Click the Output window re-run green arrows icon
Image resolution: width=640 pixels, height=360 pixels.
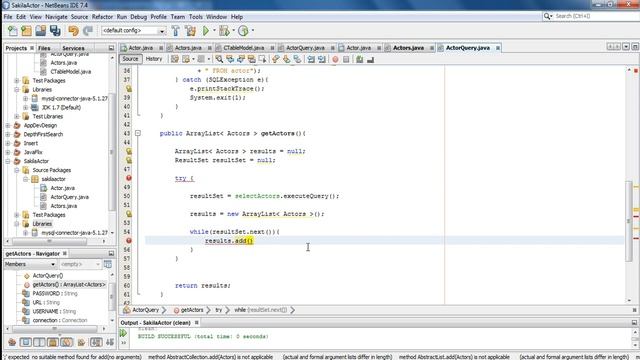[x=123, y=333]
